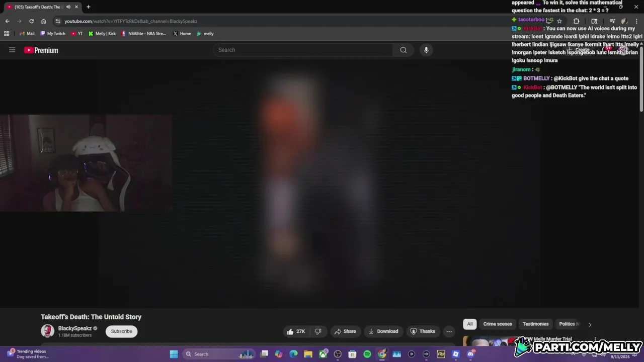Open the BlackySpeakz channel name link

(75, 328)
